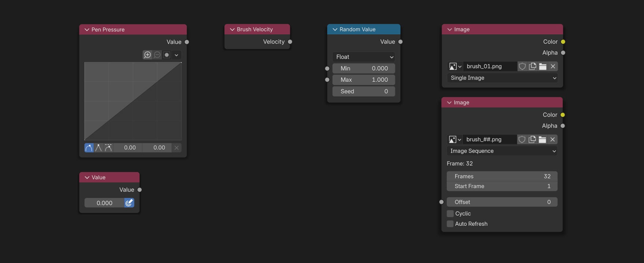Open the Image Sequence source dropdown

click(x=502, y=151)
